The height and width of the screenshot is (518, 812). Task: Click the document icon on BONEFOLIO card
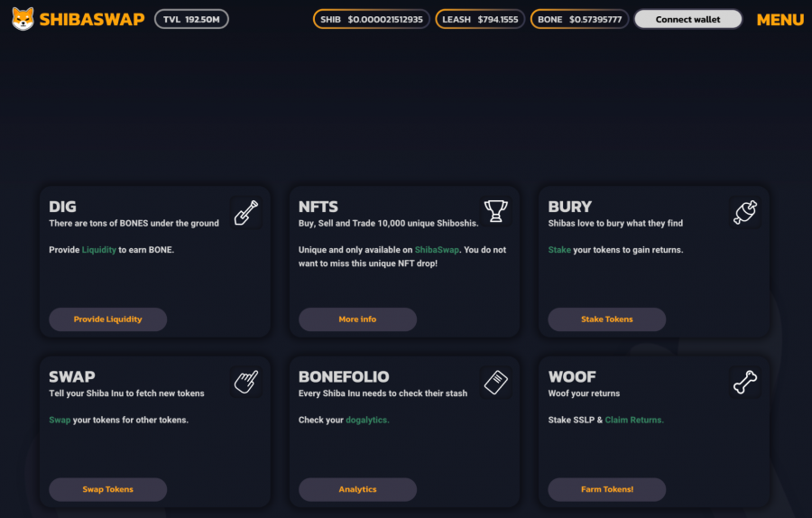tap(495, 383)
